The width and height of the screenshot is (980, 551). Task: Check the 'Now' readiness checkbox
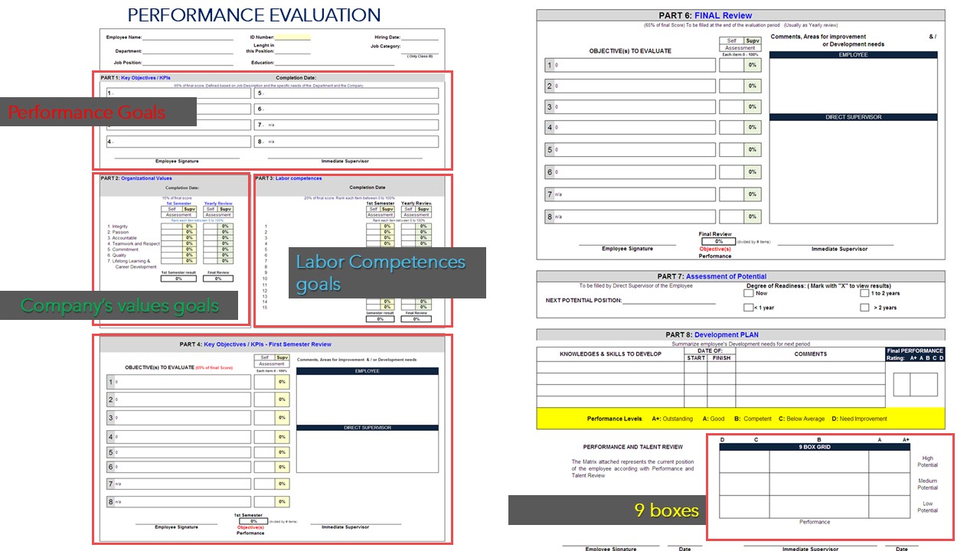coord(748,293)
